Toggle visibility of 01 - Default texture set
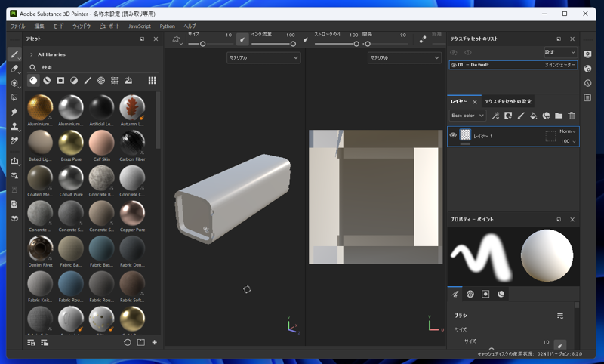Screen dimensions: 604x364 click(454, 65)
